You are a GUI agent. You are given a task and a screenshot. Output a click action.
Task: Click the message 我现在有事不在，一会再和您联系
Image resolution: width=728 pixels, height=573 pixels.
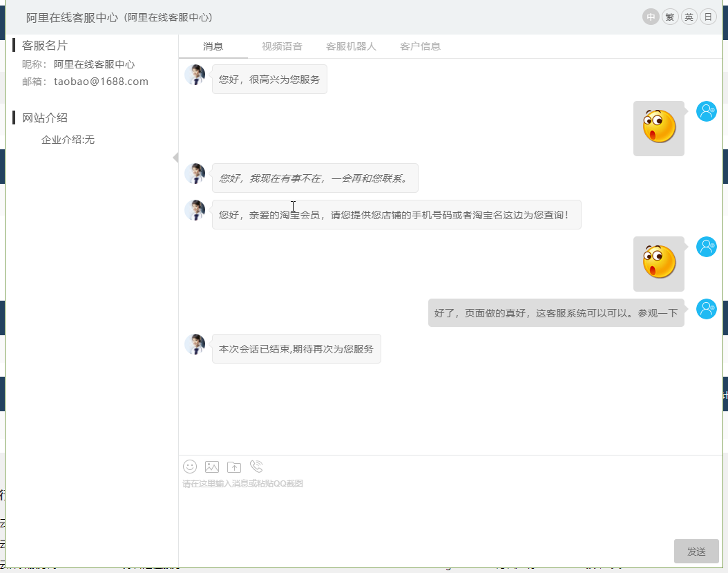[x=315, y=178]
